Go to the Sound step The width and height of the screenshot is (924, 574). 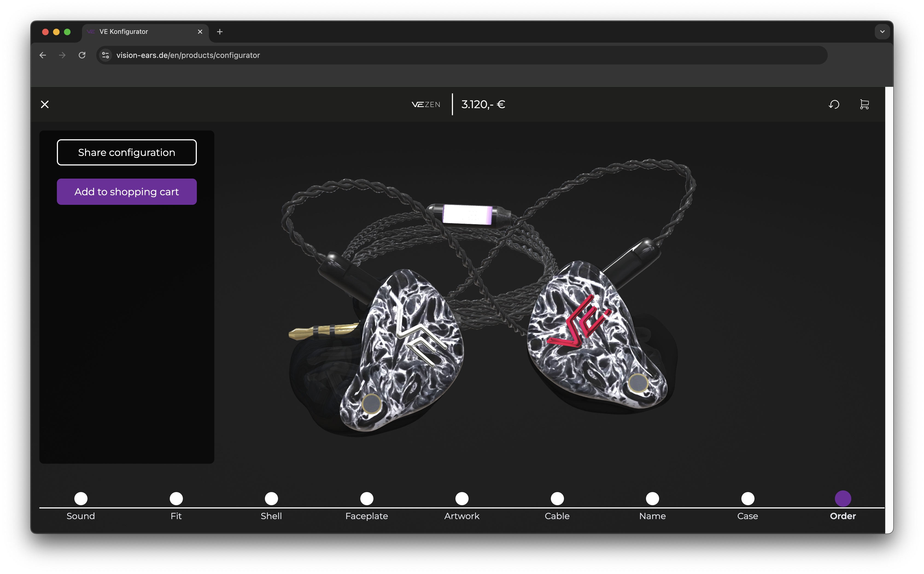(x=81, y=498)
